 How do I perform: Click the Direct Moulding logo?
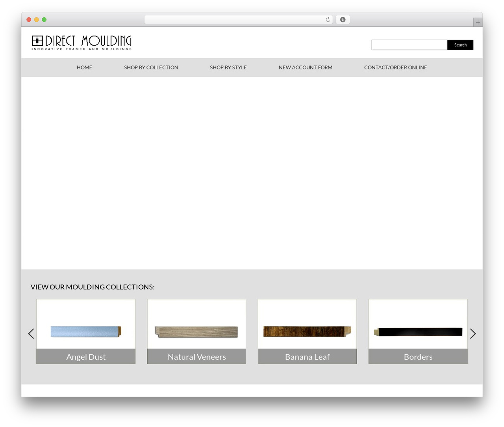point(82,43)
